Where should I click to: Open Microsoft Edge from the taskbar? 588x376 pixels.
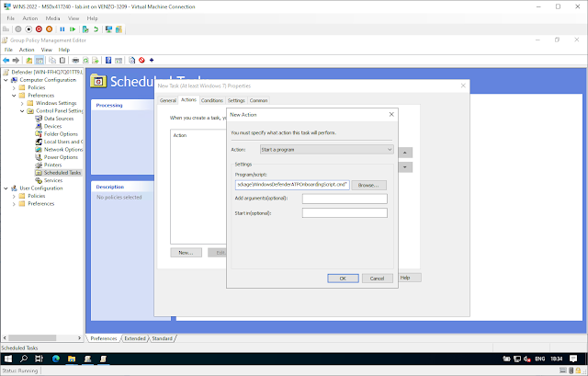click(56, 359)
